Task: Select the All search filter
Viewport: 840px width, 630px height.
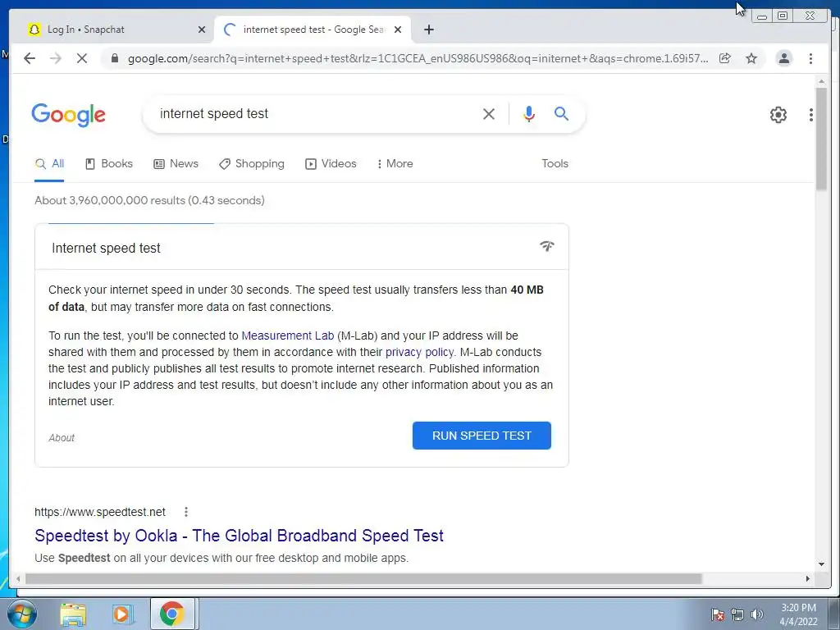Action: pos(49,164)
